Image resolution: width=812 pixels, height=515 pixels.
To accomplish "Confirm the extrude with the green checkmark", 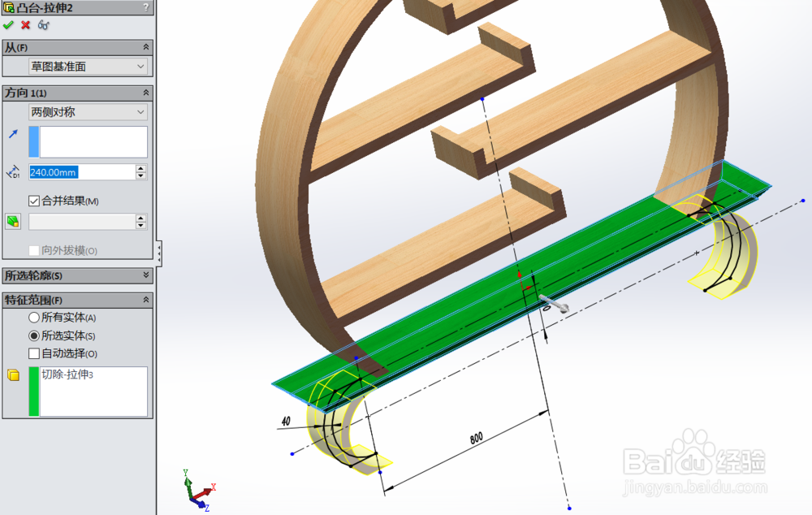I will (x=9, y=24).
